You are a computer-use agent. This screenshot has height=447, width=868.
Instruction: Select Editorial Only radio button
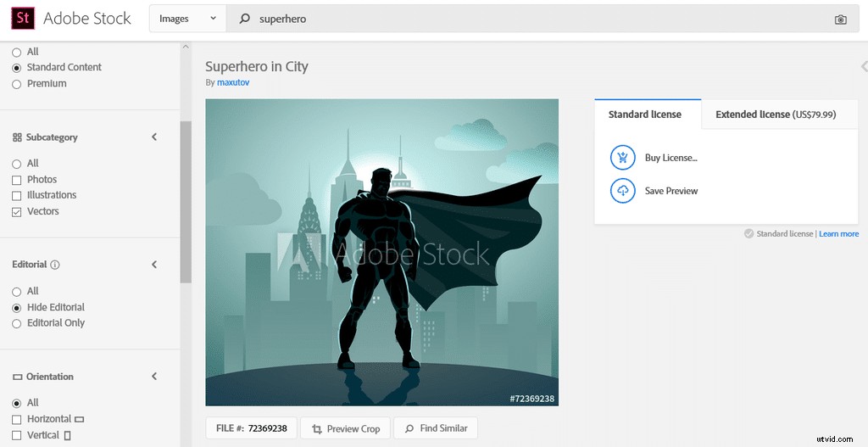[16, 323]
